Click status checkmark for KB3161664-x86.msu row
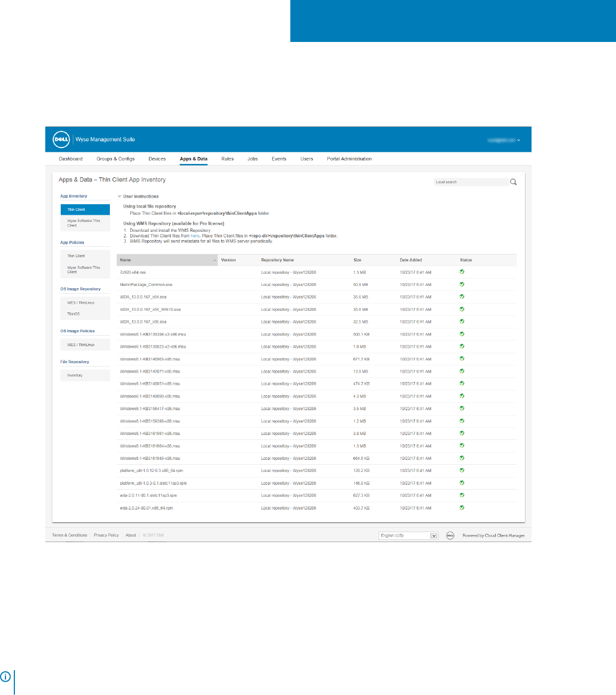This screenshot has width=616, height=695. click(462, 445)
